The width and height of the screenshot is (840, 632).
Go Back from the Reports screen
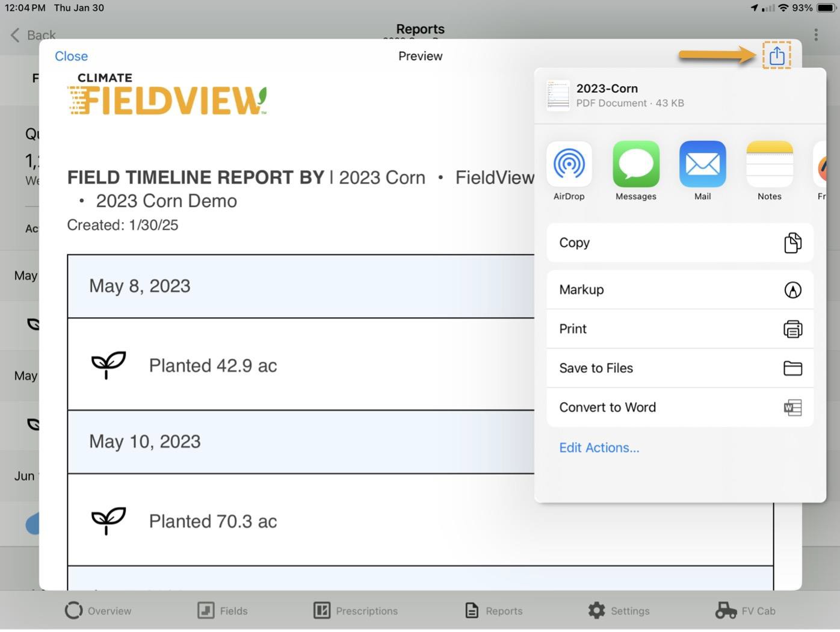tap(30, 35)
